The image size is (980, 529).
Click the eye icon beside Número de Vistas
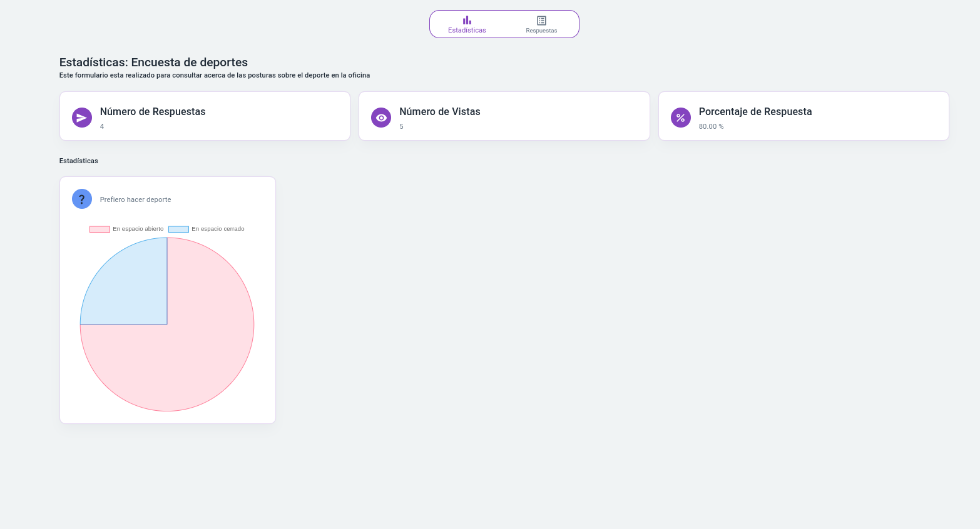point(381,118)
